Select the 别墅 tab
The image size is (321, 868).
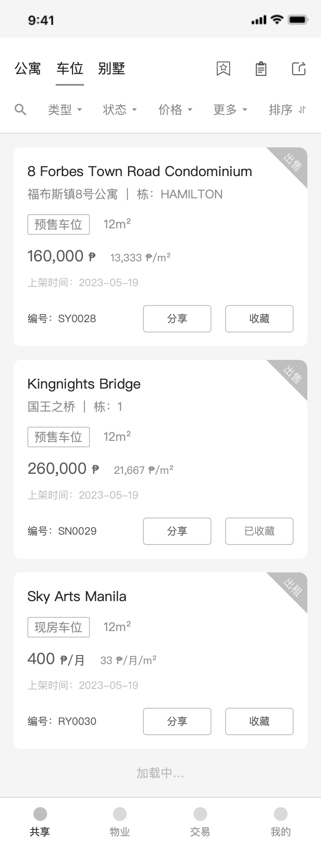pyautogui.click(x=111, y=69)
